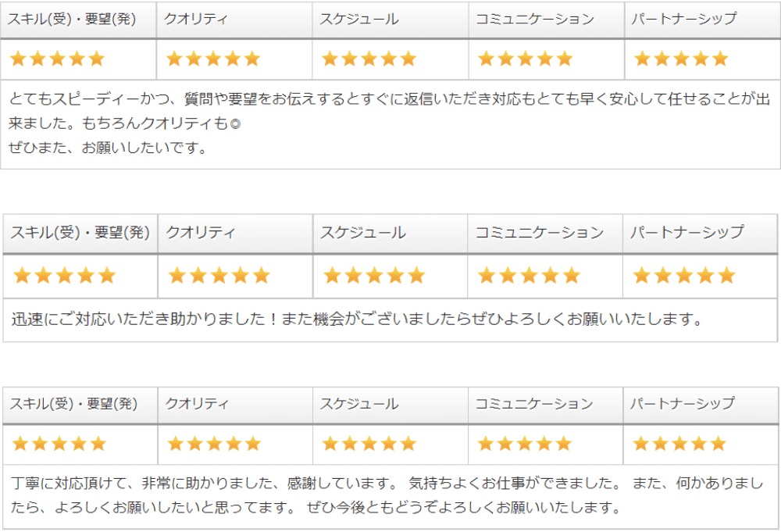This screenshot has height=532, width=781.
Task: Click the first review's スキル(受)・要望(発) header
Action: pos(72,19)
